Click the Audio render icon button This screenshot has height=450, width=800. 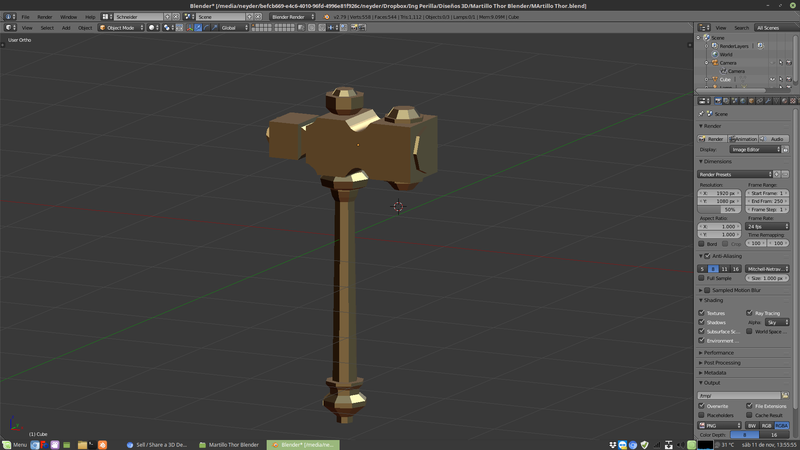[x=774, y=139]
